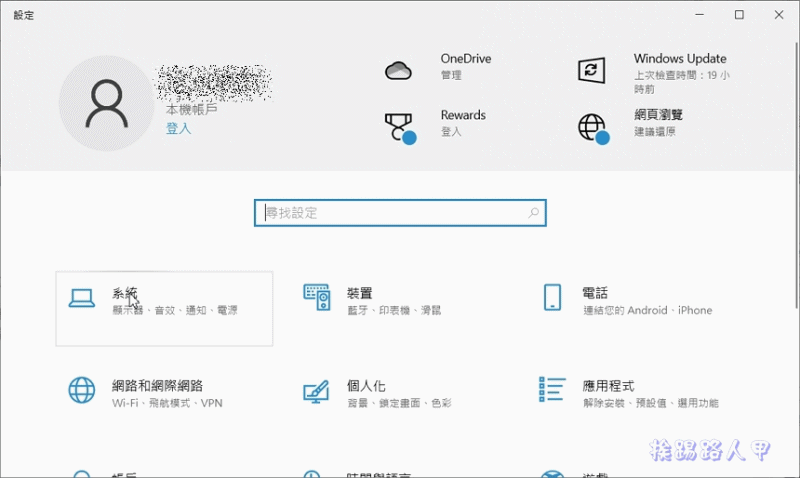Screen dimensions: 800x478
Task: Close the 設定 window
Action: (779, 15)
